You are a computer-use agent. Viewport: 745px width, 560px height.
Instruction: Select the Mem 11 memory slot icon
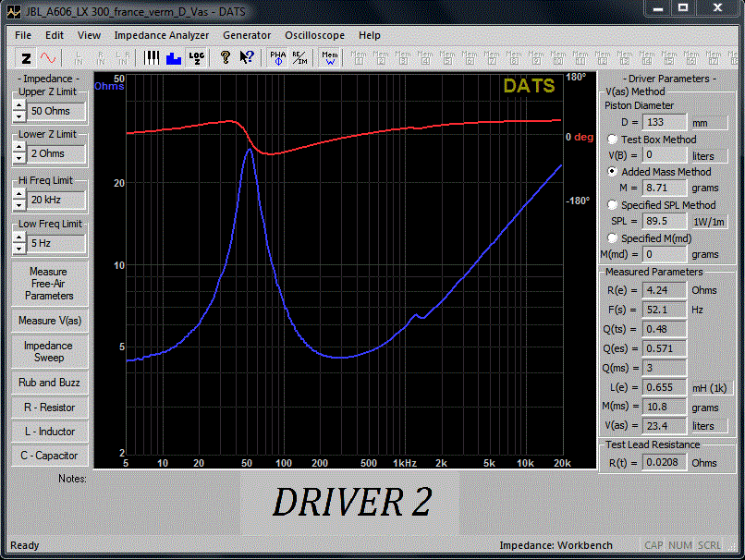580,58
